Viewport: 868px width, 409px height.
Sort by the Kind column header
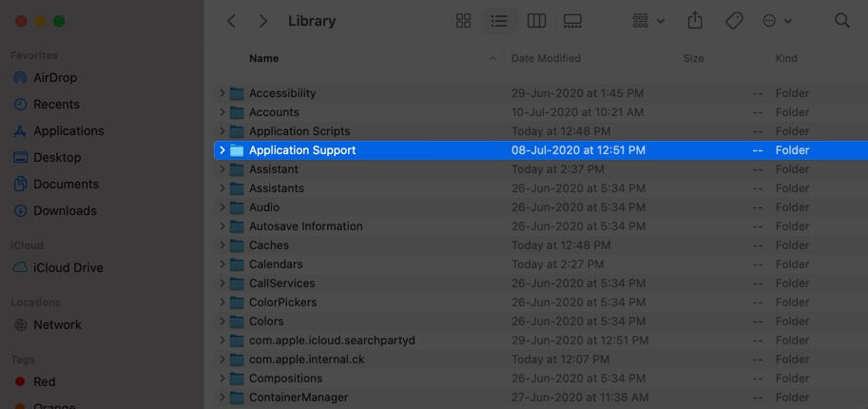pos(786,58)
